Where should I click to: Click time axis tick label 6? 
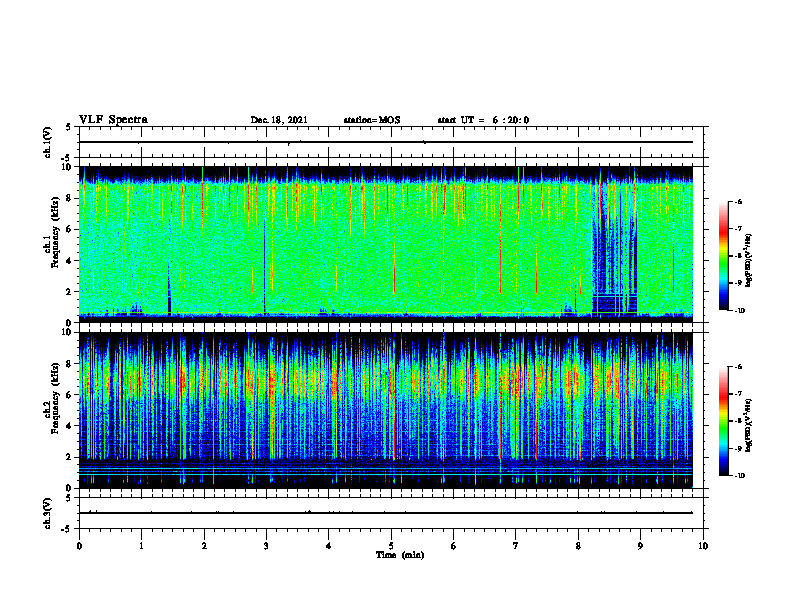point(454,546)
